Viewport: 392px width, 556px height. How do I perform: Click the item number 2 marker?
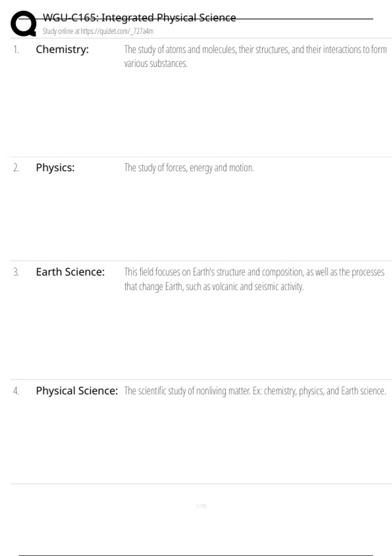pos(16,168)
